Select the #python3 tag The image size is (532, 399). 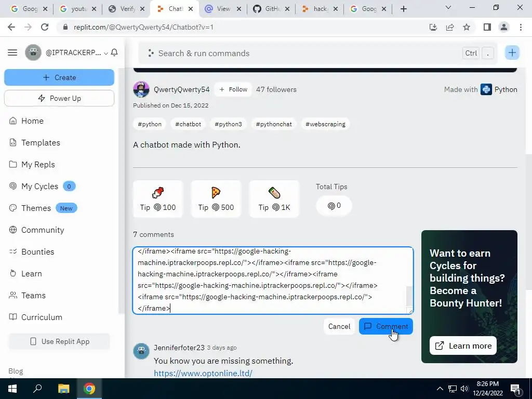(229, 124)
